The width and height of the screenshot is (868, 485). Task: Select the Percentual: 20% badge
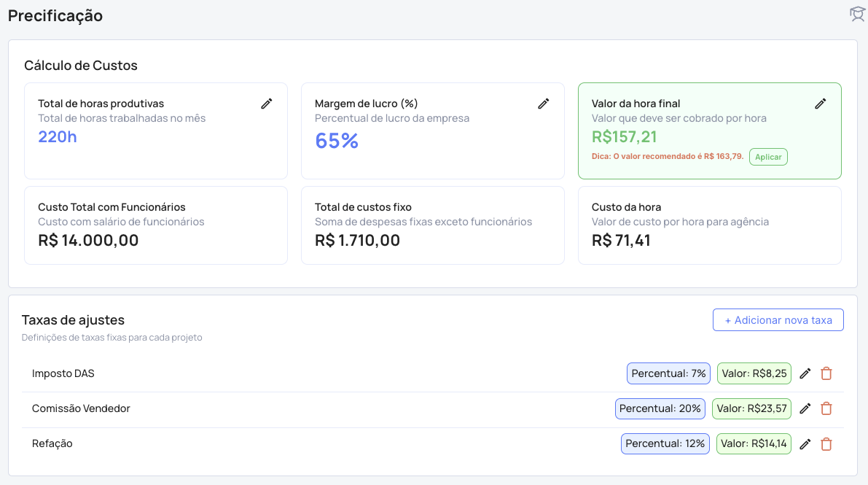[660, 408]
